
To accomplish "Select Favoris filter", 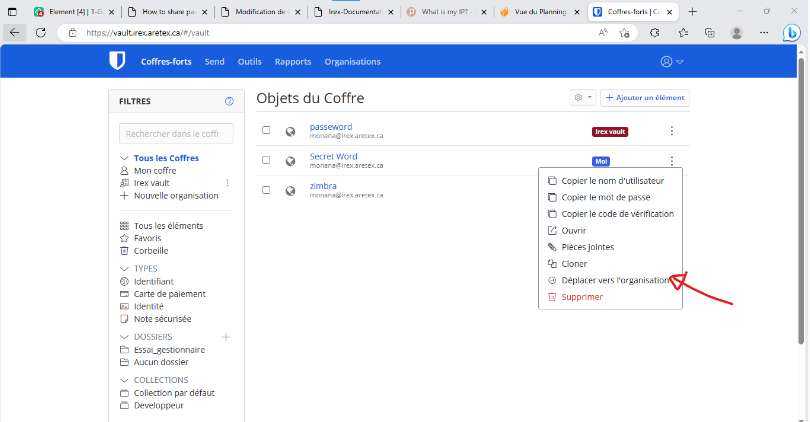I will click(147, 238).
